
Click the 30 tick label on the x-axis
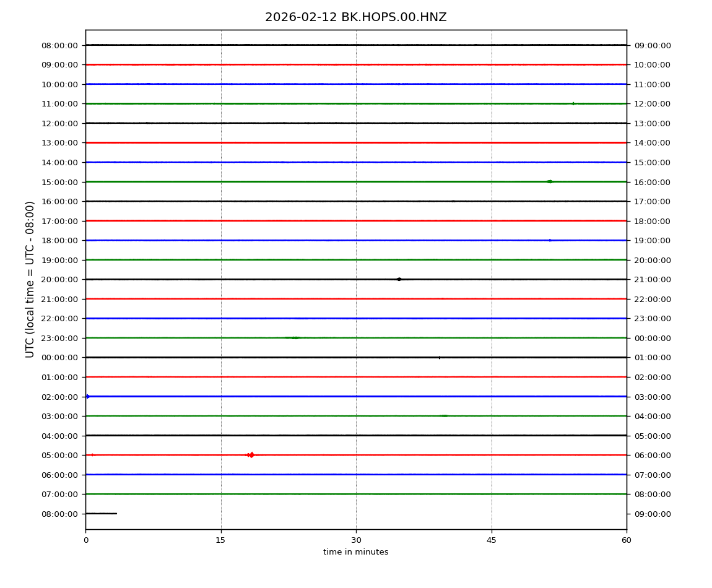[356, 540]
